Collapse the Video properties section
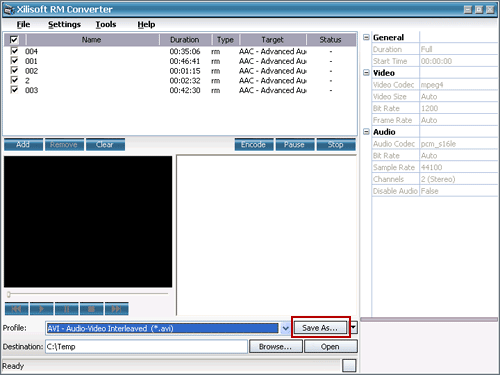 tap(366, 73)
